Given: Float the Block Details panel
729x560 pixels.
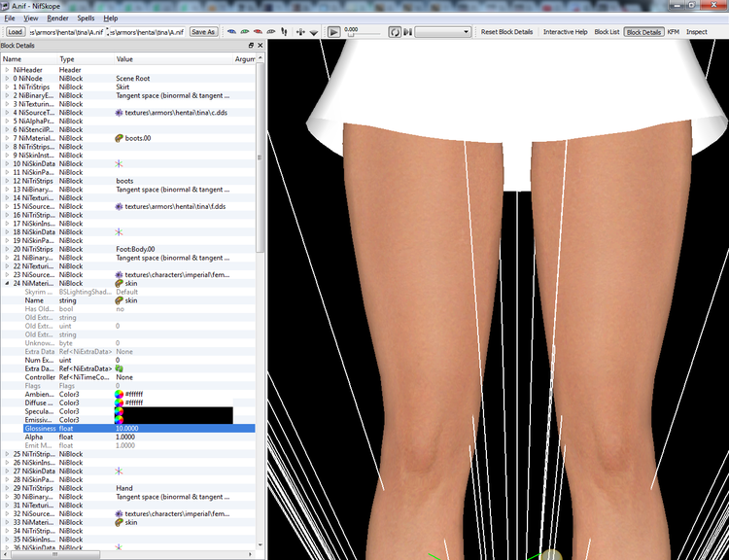Looking at the screenshot, I should click(251, 45).
